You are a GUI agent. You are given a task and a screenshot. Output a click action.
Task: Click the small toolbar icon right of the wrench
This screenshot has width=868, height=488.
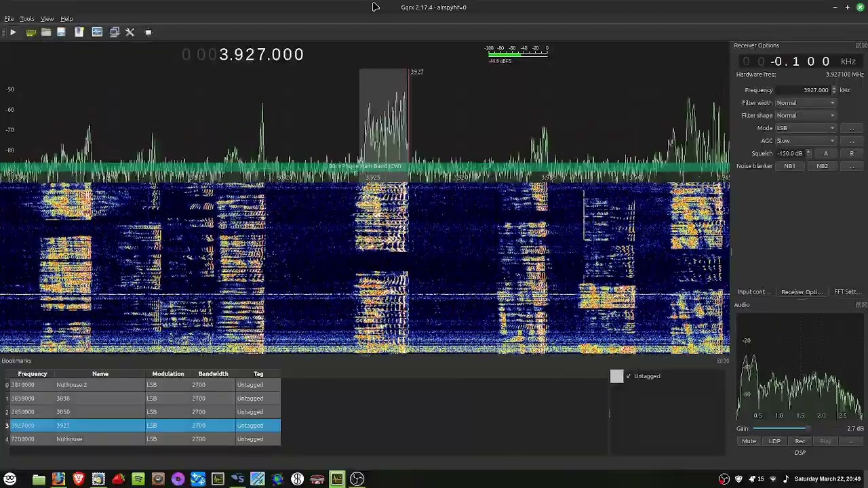149,32
